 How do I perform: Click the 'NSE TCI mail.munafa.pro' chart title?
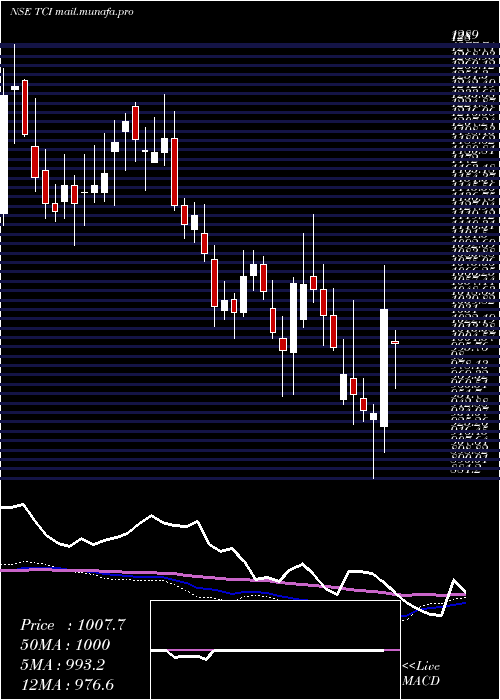71,12
